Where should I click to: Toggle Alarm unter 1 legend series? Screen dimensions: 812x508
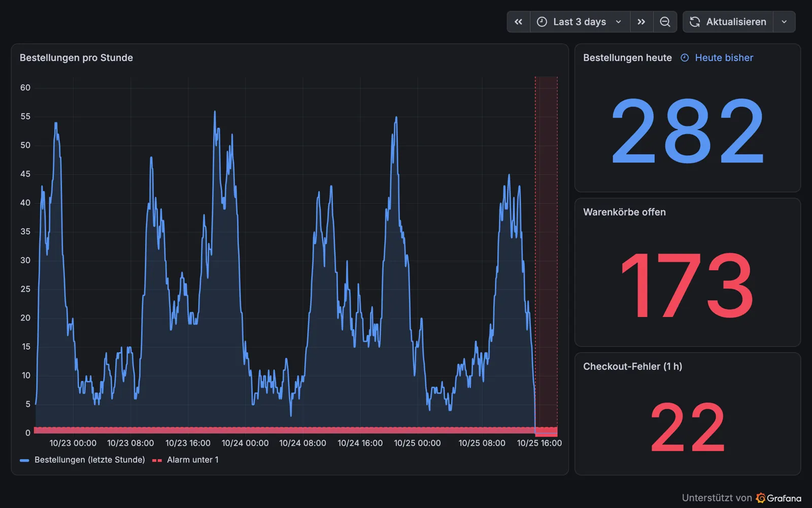pyautogui.click(x=193, y=460)
